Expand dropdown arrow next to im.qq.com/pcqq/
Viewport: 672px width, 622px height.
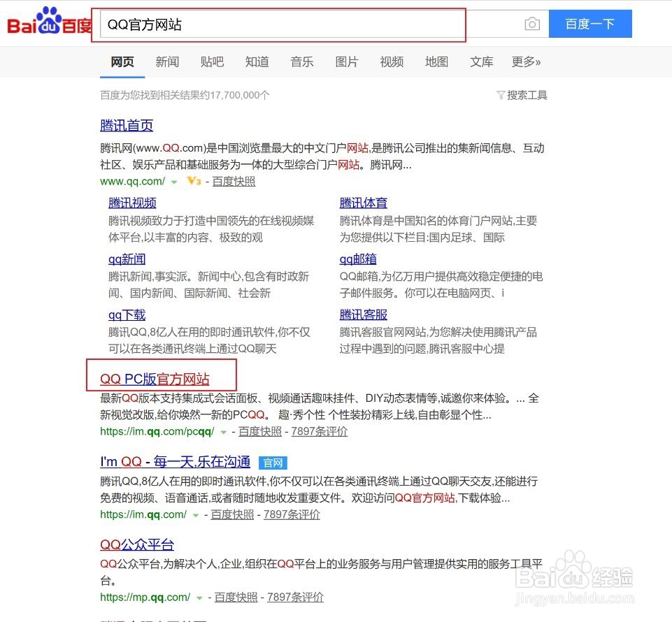tap(223, 432)
